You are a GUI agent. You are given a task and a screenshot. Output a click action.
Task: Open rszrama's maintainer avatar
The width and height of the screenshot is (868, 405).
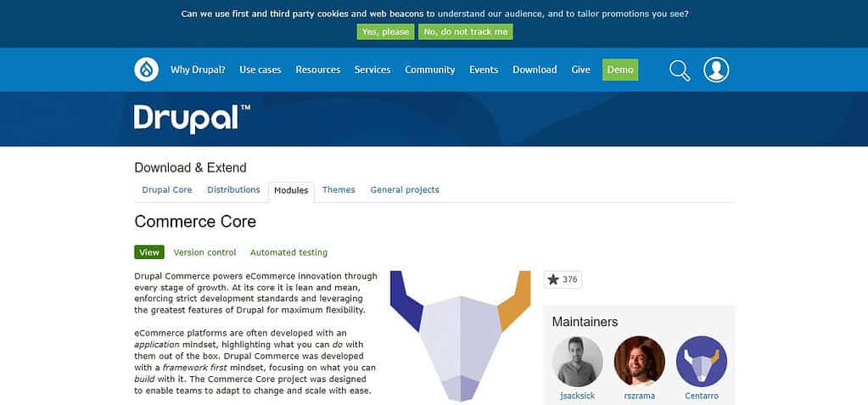(640, 361)
